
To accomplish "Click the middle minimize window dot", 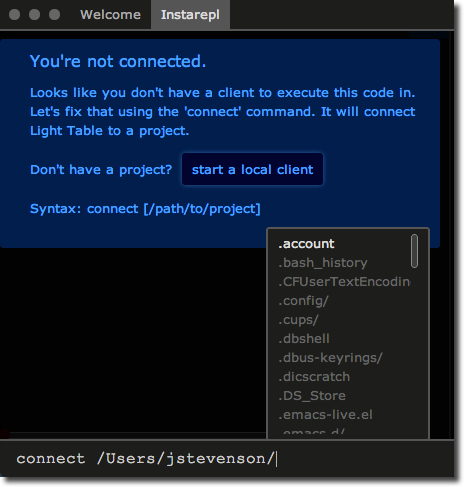I will tap(34, 15).
